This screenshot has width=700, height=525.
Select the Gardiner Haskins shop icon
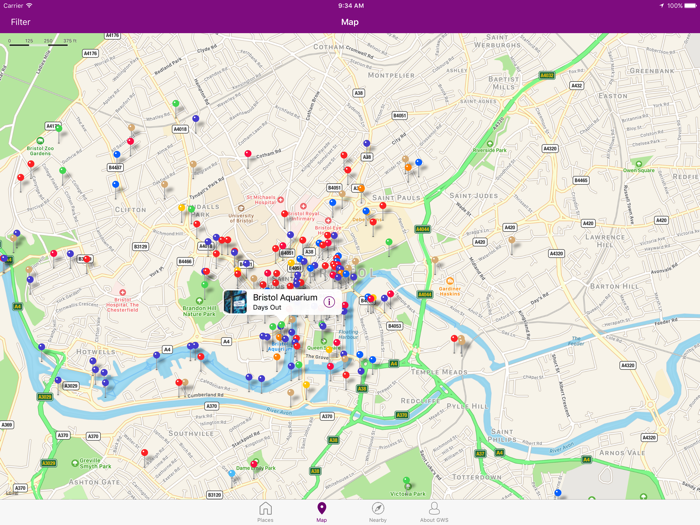tap(450, 281)
